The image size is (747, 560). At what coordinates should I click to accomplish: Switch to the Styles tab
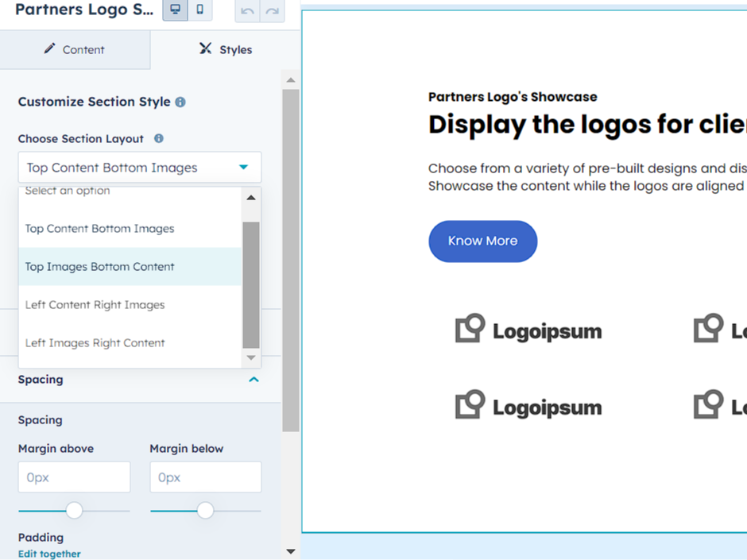(225, 48)
